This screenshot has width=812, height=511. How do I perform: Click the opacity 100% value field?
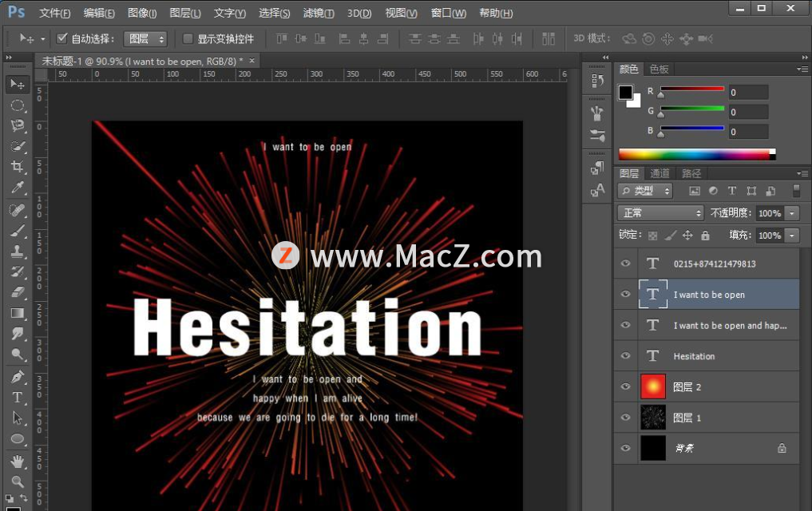[x=770, y=213]
